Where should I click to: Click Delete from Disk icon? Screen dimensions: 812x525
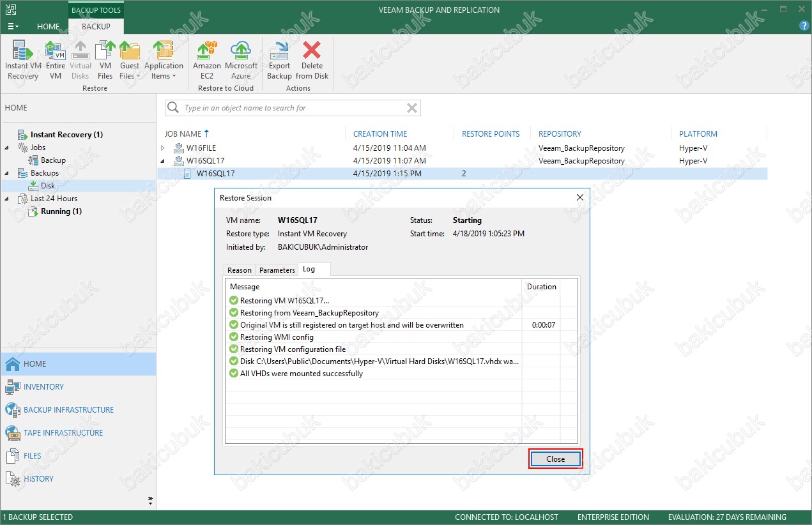coord(312,60)
